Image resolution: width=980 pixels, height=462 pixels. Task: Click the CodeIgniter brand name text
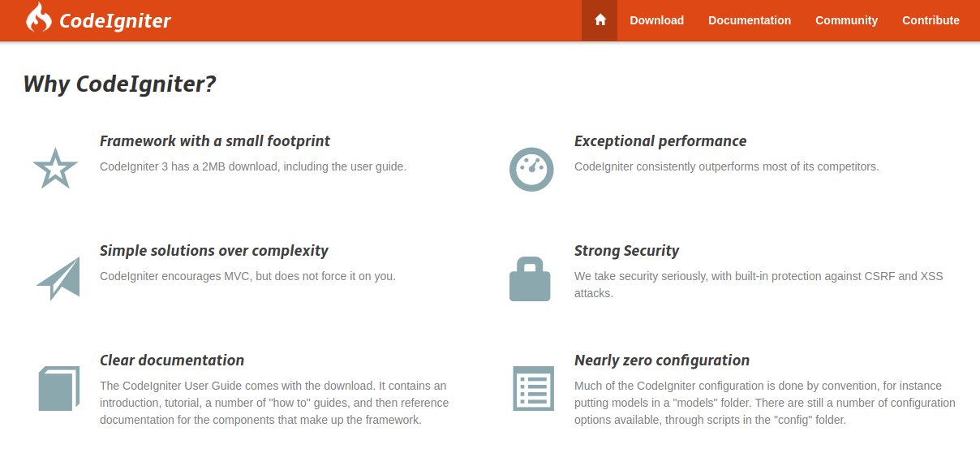[115, 21]
